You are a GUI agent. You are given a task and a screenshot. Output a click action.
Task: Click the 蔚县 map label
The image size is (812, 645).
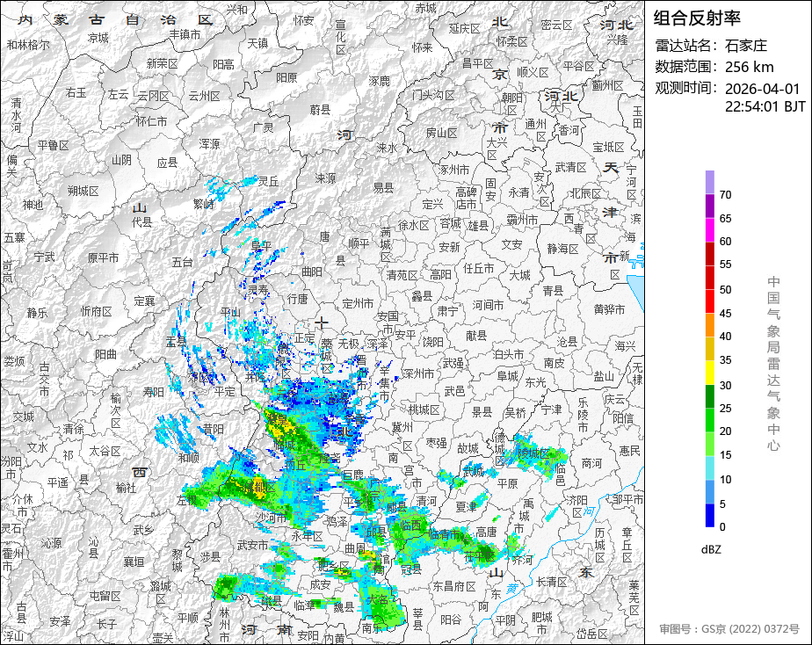tap(320, 109)
